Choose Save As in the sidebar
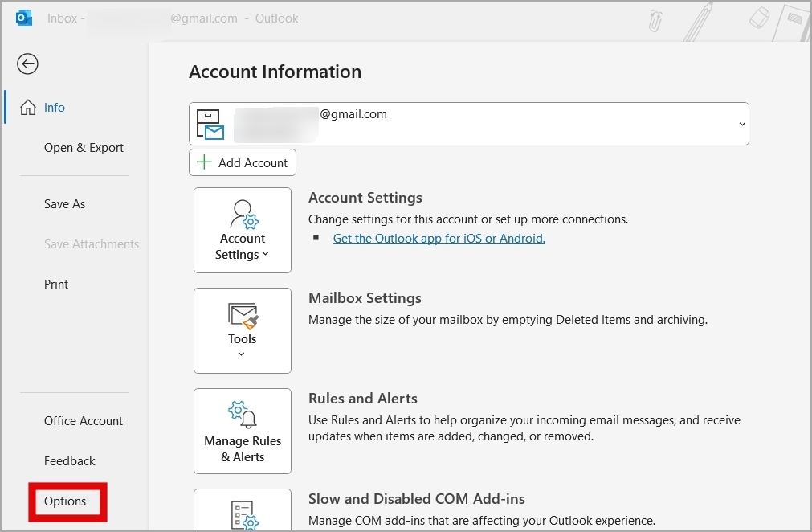The width and height of the screenshot is (812, 532). coord(65,203)
